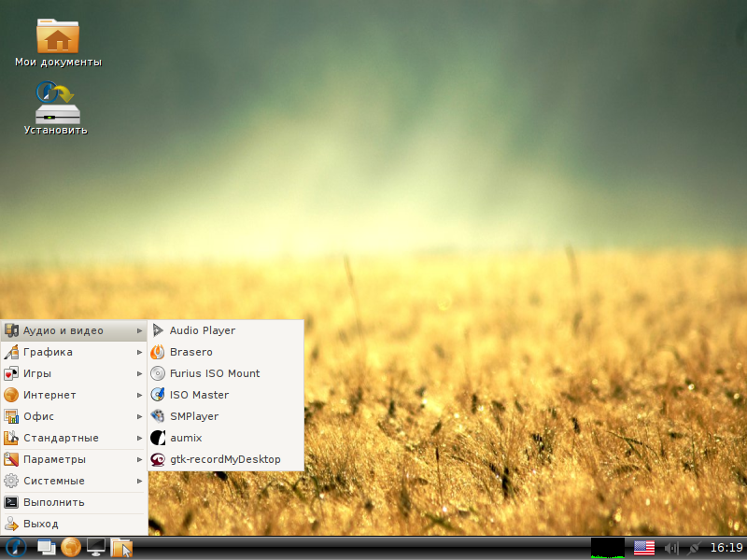
Task: Click the 16:19 clock on taskbar
Action: click(726, 548)
